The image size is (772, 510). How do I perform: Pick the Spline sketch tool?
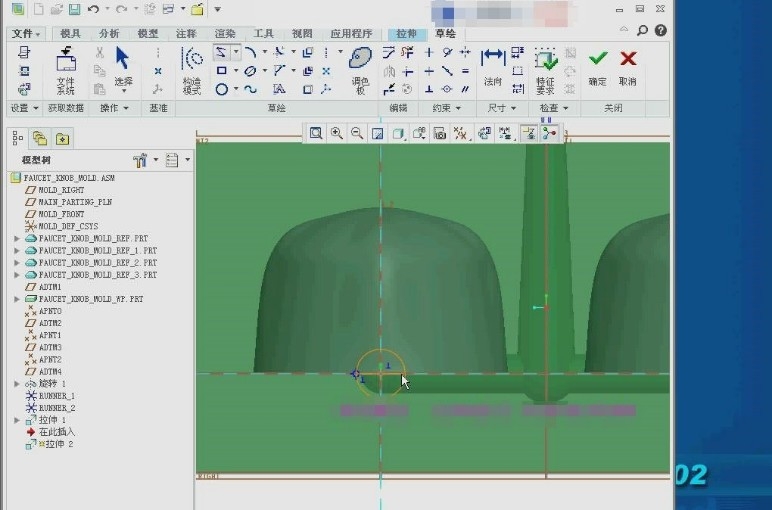tap(250, 90)
